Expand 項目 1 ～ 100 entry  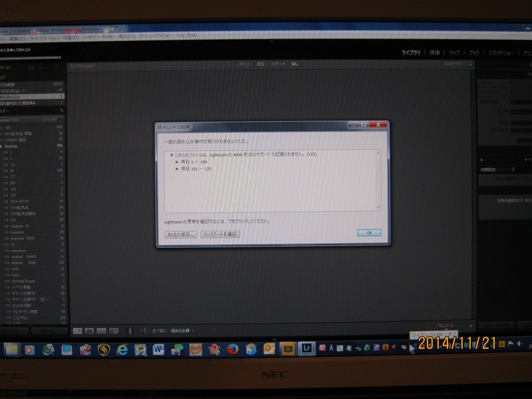pyautogui.click(x=177, y=162)
